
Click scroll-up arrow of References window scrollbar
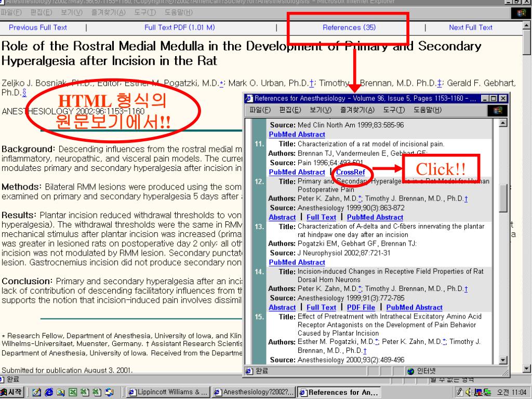point(503,123)
